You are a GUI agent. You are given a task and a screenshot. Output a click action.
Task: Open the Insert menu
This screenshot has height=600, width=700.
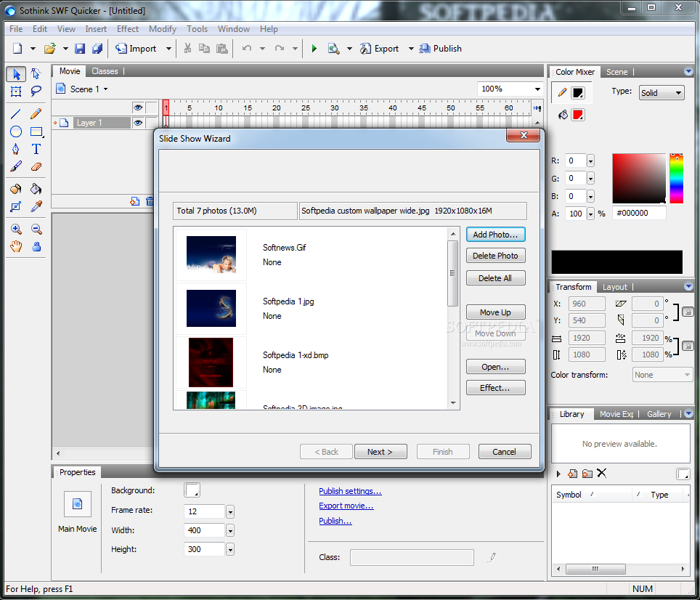[96, 28]
